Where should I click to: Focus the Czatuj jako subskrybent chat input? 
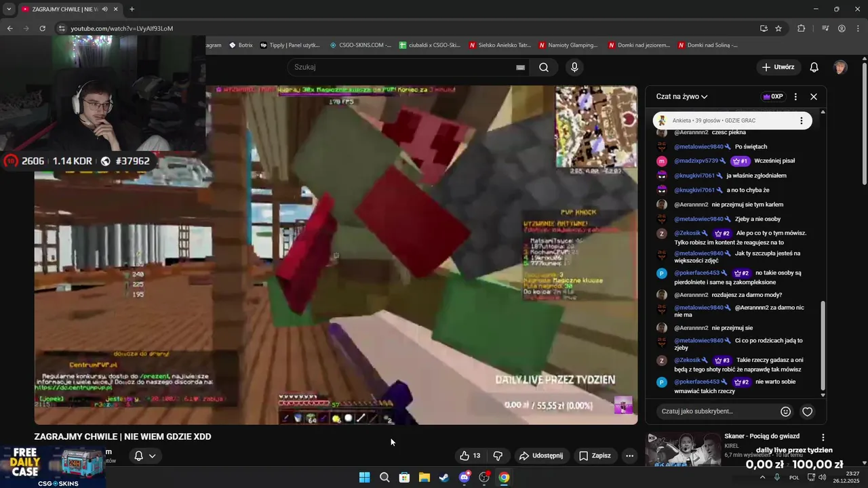[x=717, y=411]
